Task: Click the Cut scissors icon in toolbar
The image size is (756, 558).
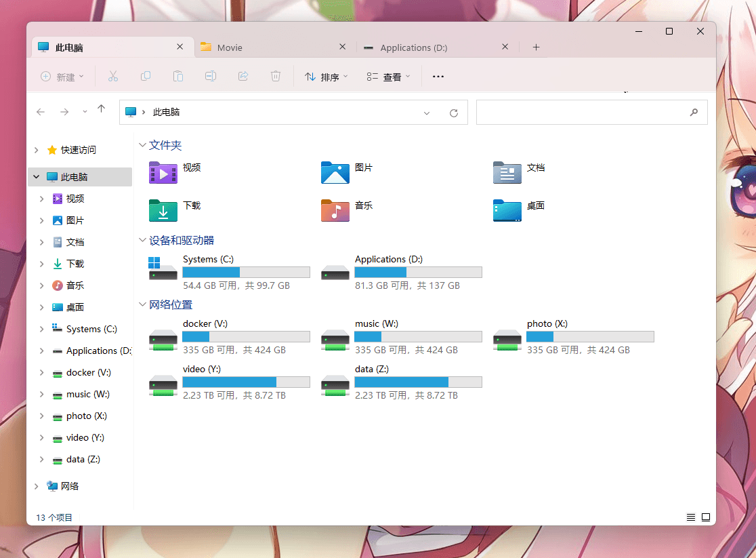Action: pos(113,77)
